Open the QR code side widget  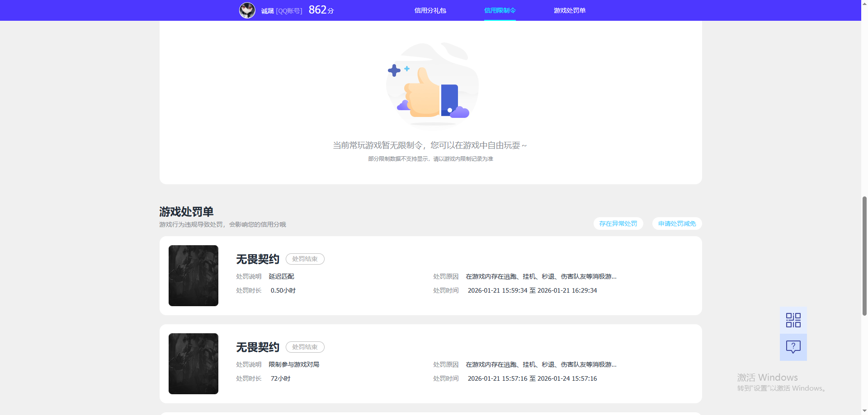pyautogui.click(x=793, y=320)
